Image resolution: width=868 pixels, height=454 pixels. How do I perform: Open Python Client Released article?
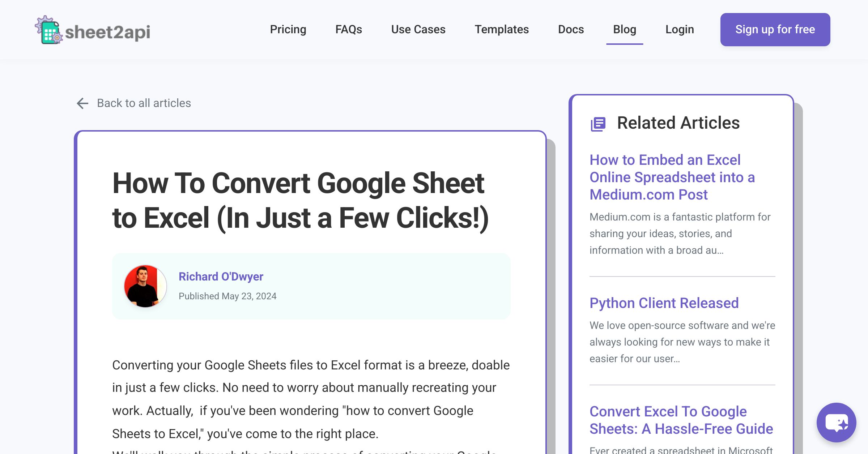664,303
